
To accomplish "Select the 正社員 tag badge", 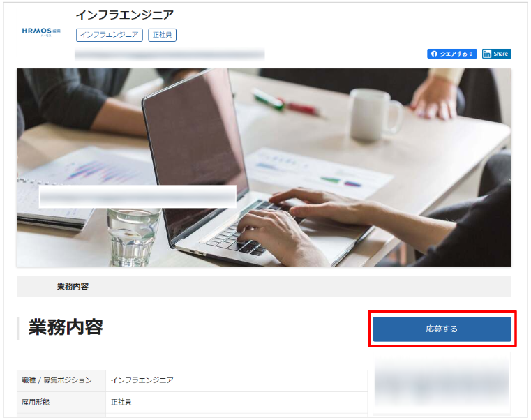I will pyautogui.click(x=162, y=35).
